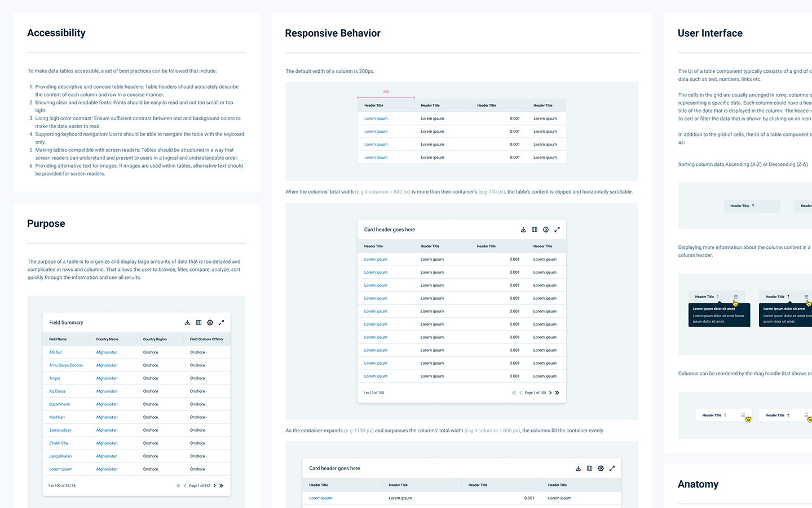The width and height of the screenshot is (812, 508).
Task: Open column chooser icon in Field Summary card
Action: [x=198, y=323]
